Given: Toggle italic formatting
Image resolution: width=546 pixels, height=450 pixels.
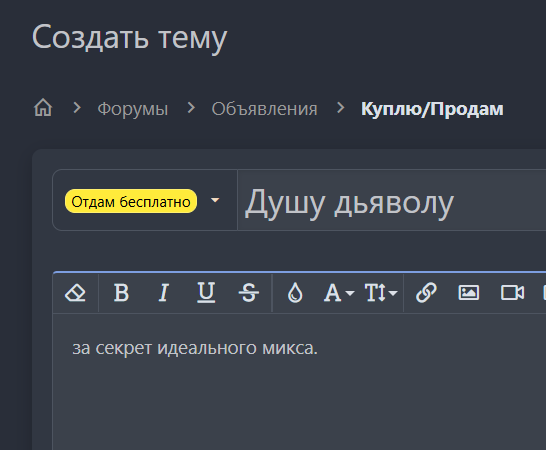Looking at the screenshot, I should pyautogui.click(x=164, y=293).
